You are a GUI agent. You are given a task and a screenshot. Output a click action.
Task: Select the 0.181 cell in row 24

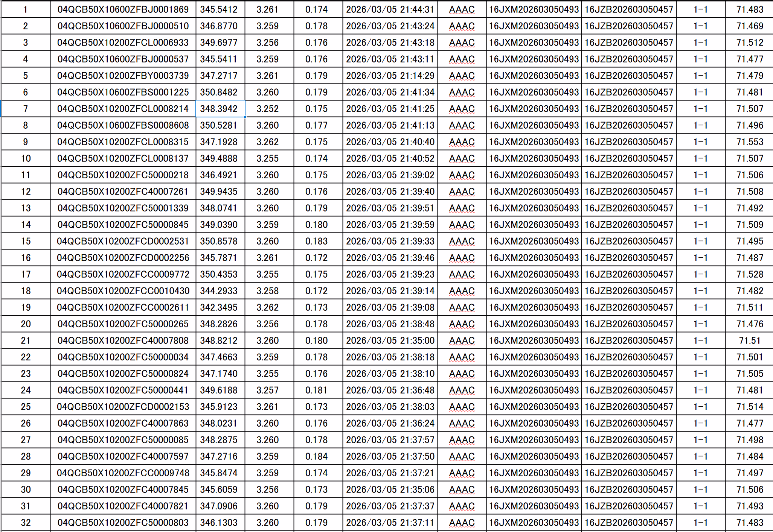tap(318, 390)
